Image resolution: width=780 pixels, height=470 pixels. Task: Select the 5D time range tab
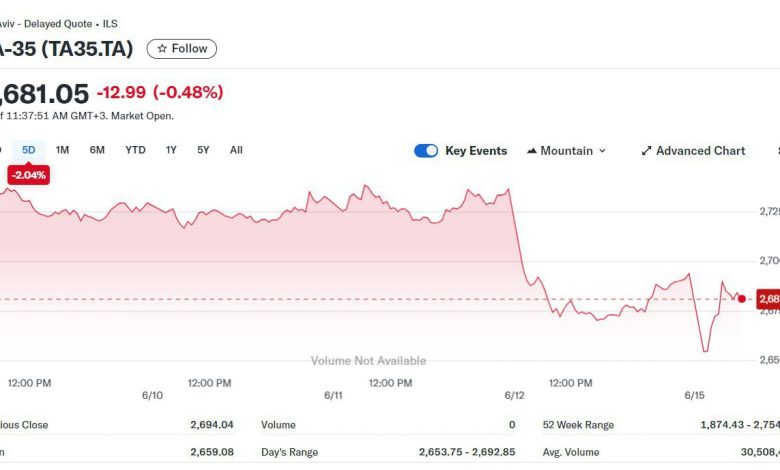click(29, 150)
